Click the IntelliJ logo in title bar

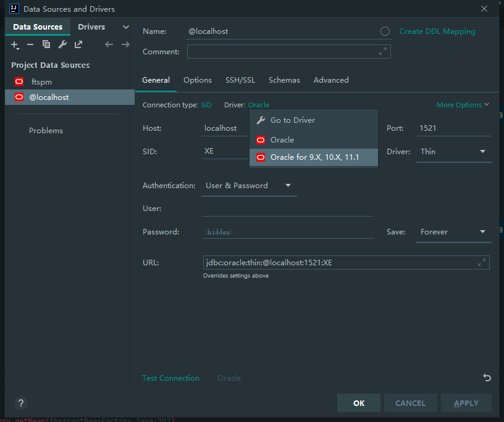pyautogui.click(x=14, y=9)
